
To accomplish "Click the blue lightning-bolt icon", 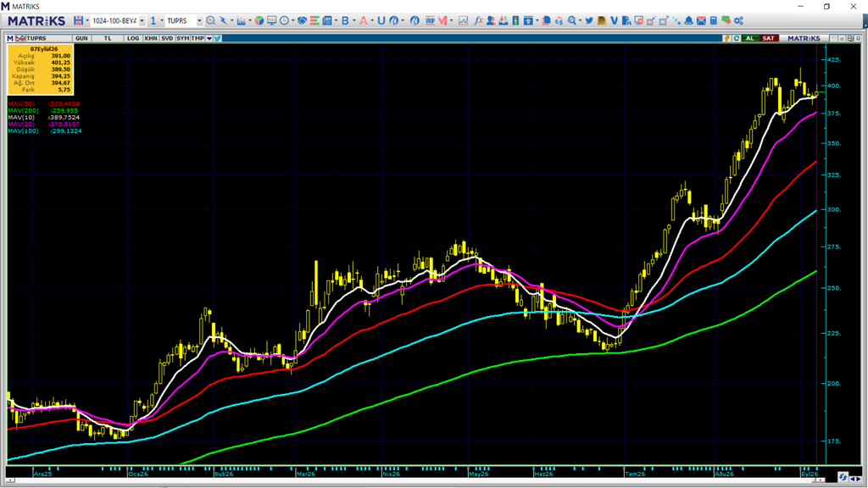I will click(x=223, y=20).
